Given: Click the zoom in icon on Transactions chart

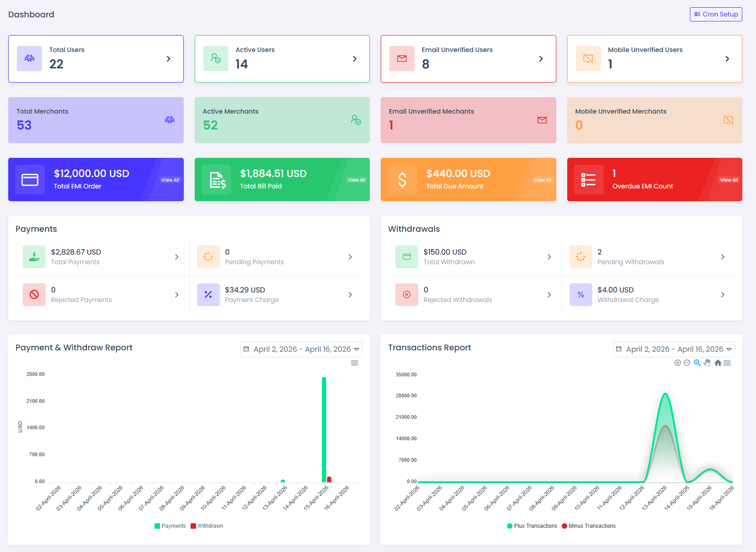Looking at the screenshot, I should pos(678,363).
